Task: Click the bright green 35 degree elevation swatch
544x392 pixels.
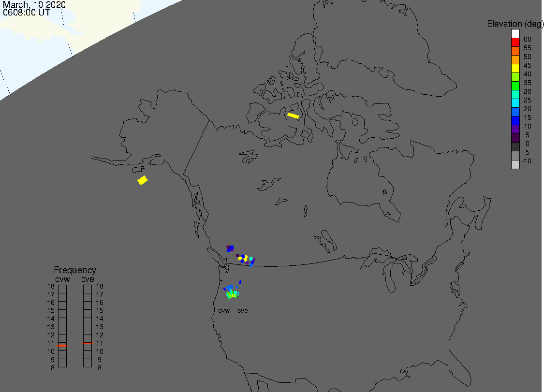Action: (x=515, y=86)
